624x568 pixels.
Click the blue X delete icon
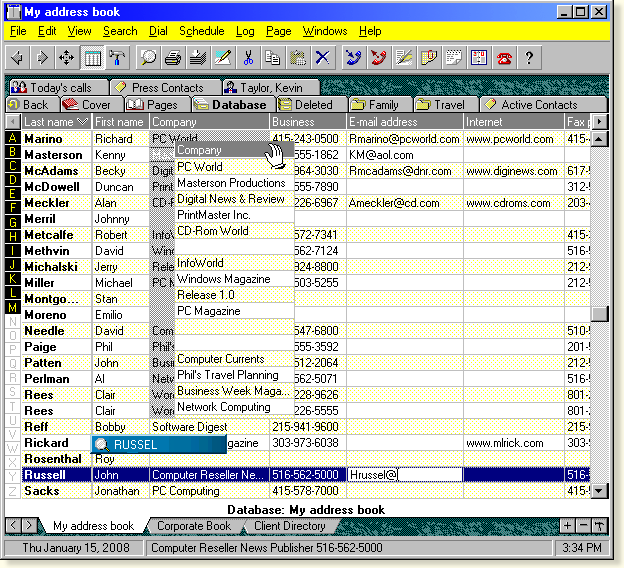click(323, 58)
